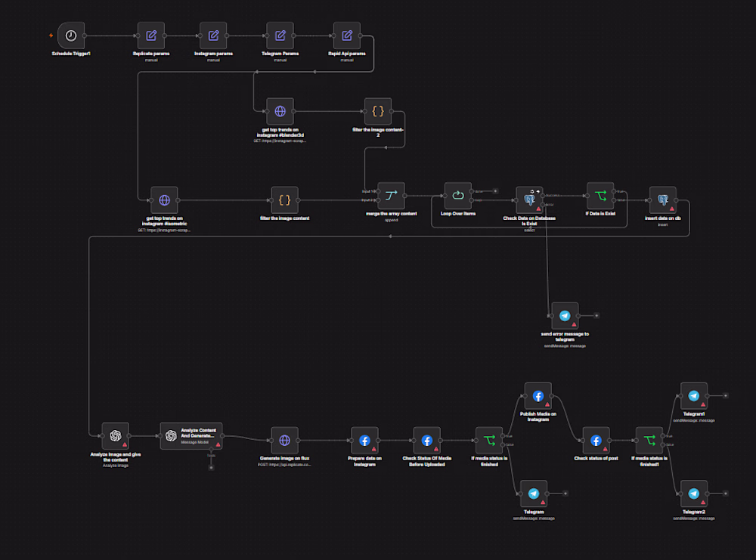The image size is (756, 560).
Task: Open the Prepare data on Instagram node
Action: click(364, 440)
